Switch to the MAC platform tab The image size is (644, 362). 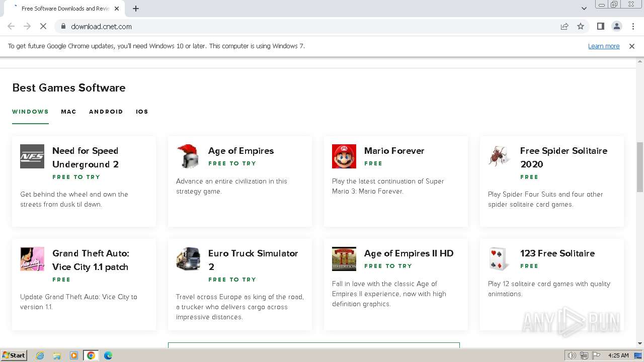click(68, 112)
